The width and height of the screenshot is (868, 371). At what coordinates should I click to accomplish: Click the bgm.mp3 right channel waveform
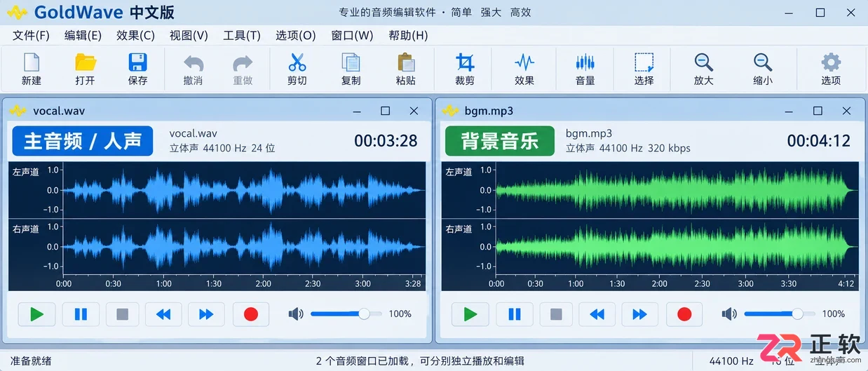(677, 248)
